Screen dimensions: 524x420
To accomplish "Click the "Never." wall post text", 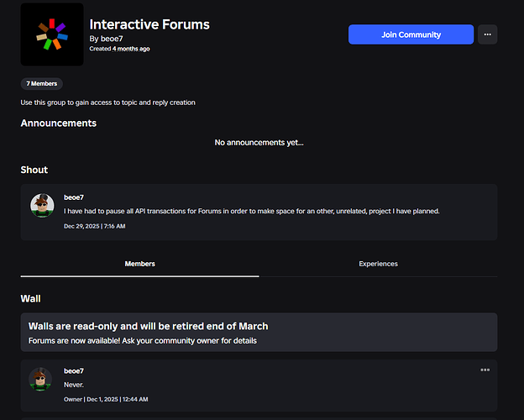I will click(x=74, y=385).
